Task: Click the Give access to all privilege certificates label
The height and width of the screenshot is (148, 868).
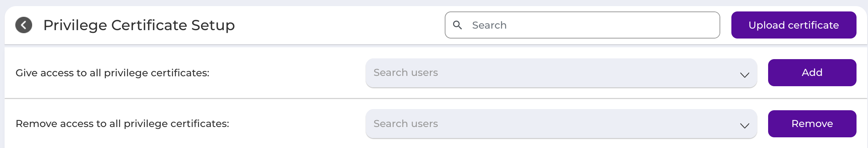Action: 113,73
